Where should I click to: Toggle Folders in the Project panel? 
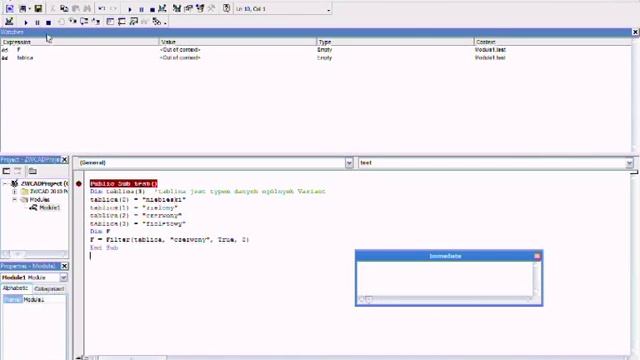32,171
